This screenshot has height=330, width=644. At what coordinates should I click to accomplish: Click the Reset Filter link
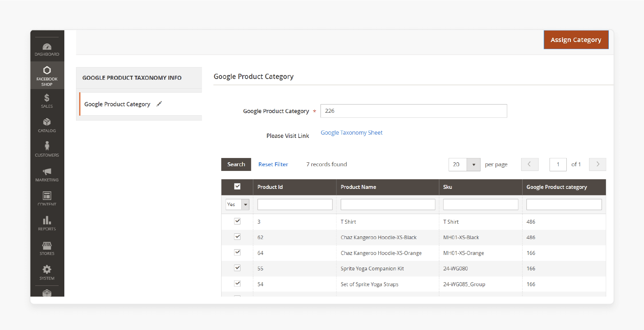point(273,164)
